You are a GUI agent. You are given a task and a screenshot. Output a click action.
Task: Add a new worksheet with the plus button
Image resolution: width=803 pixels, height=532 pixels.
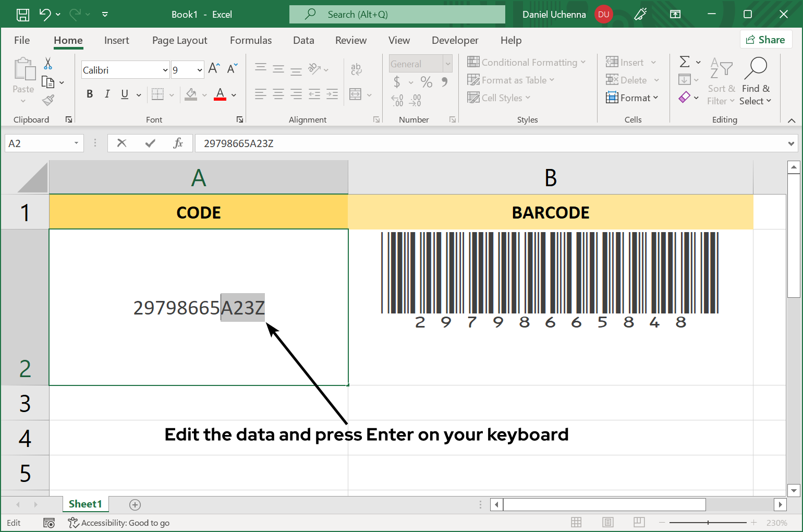coord(135,504)
